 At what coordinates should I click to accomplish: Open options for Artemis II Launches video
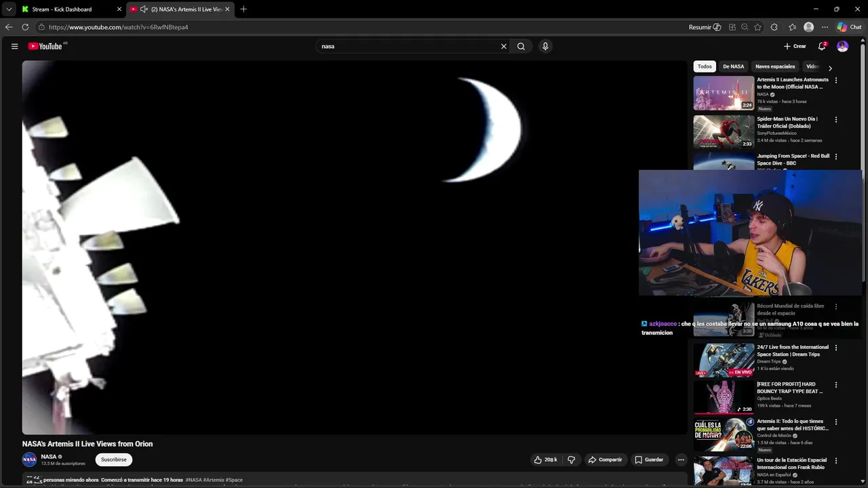(835, 80)
